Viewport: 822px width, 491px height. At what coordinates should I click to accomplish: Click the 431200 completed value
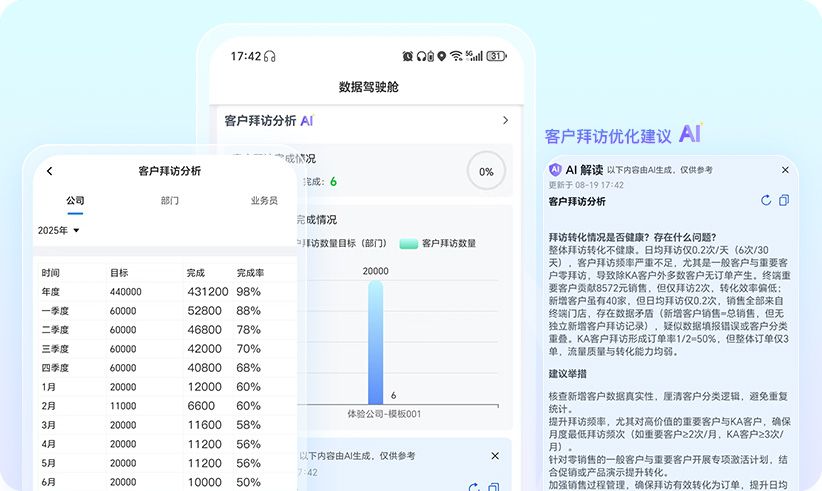(x=208, y=291)
